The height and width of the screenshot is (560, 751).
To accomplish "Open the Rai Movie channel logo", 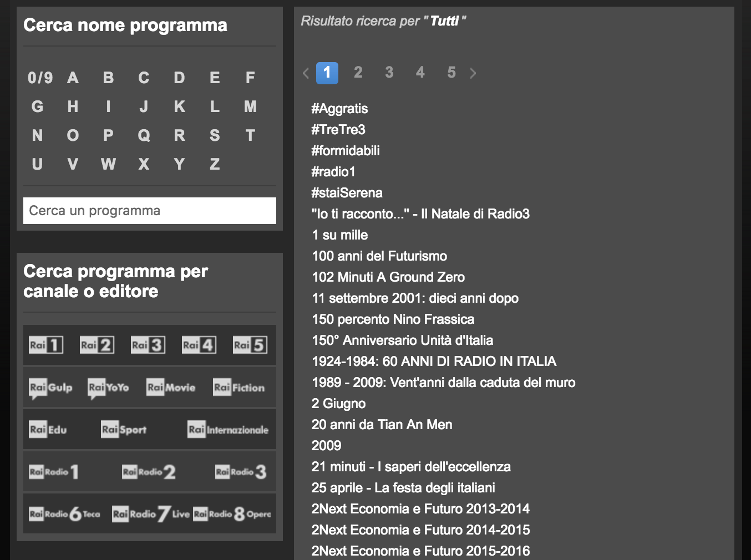I will [171, 388].
